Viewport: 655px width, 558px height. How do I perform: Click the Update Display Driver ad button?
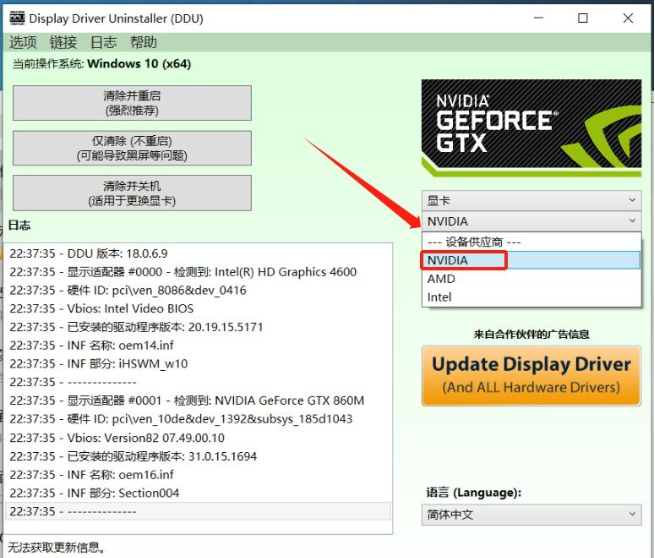(531, 376)
